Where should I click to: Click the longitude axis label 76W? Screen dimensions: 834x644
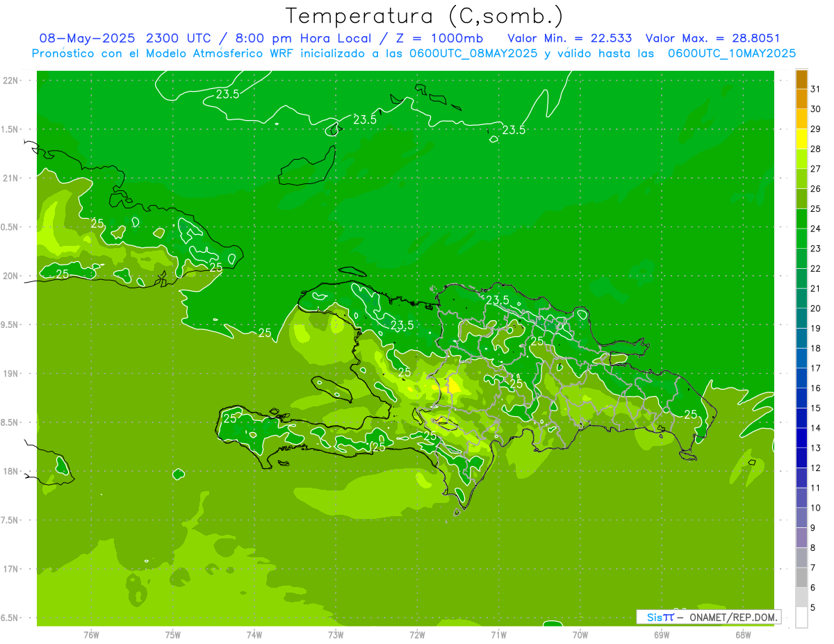coord(91,634)
